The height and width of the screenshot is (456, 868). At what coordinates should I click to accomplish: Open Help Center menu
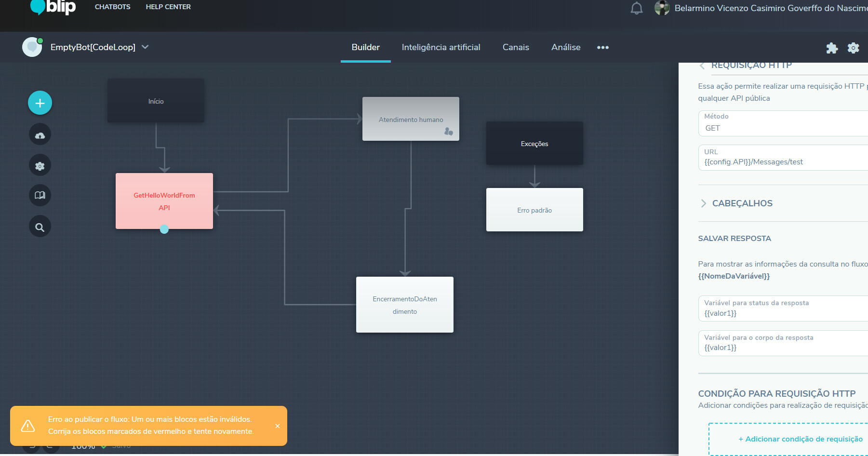(x=168, y=7)
